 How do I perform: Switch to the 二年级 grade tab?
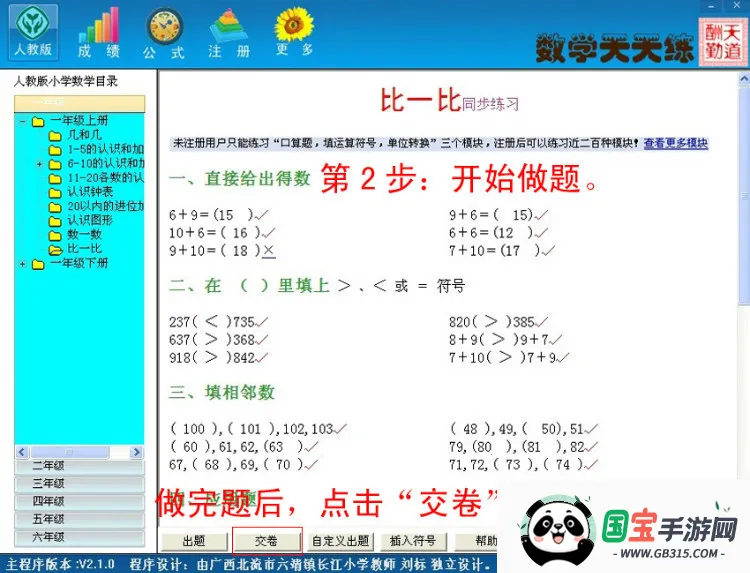(x=79, y=466)
